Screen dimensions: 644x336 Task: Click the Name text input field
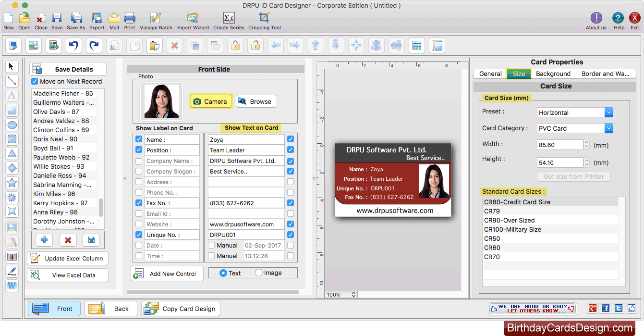(x=246, y=139)
